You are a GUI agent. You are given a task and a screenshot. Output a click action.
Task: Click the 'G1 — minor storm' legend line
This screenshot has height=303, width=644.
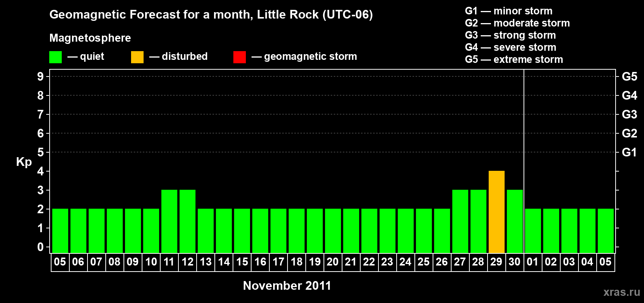pos(509,11)
